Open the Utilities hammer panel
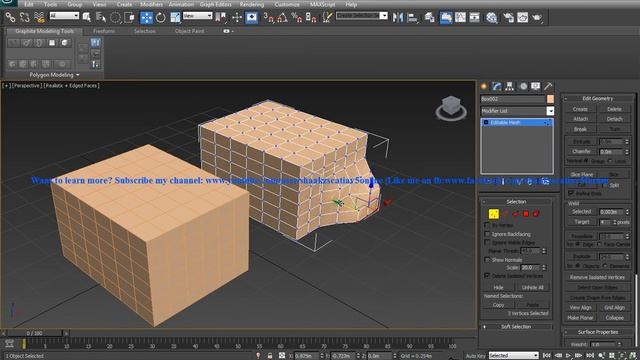Screen dimensions: 640x360 pos(548,87)
